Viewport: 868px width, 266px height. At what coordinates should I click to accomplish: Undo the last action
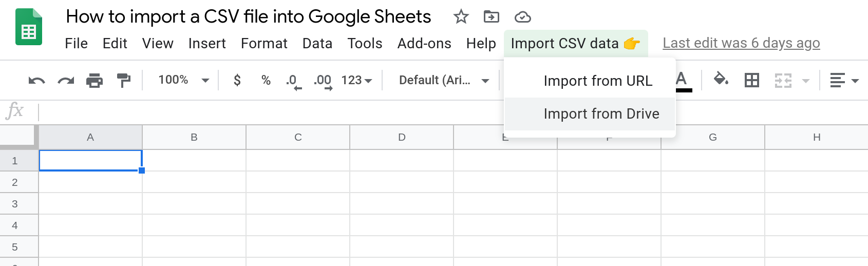(x=36, y=81)
